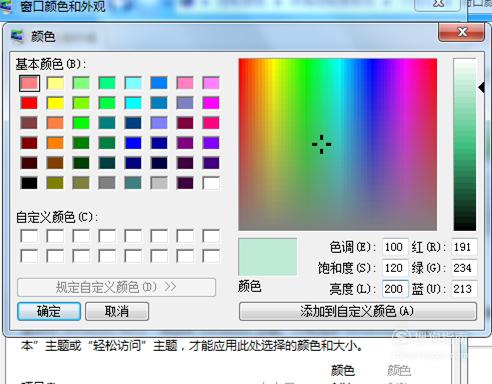This screenshot has height=384, width=492.
Task: Click the luminosity gradient bar
Action: (464, 144)
